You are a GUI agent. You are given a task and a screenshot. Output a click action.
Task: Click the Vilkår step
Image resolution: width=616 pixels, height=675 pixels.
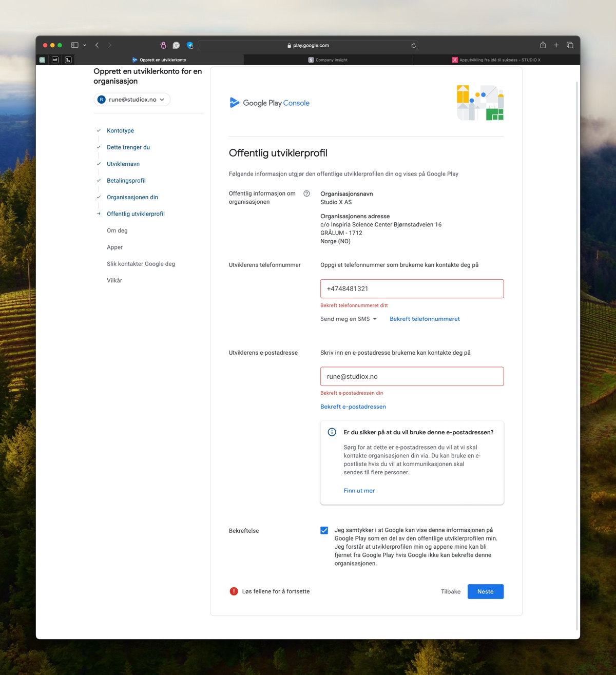pos(114,280)
